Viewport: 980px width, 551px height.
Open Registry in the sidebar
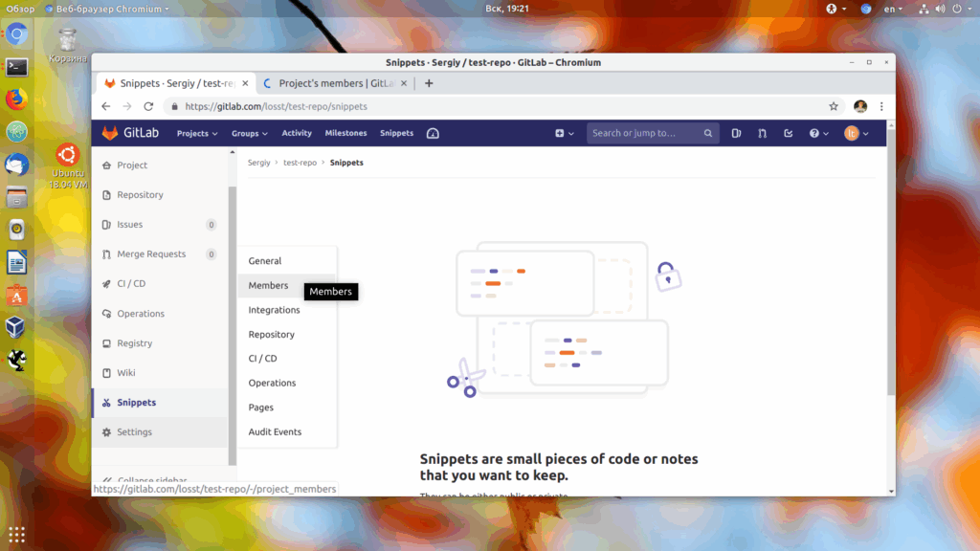click(x=160, y=343)
